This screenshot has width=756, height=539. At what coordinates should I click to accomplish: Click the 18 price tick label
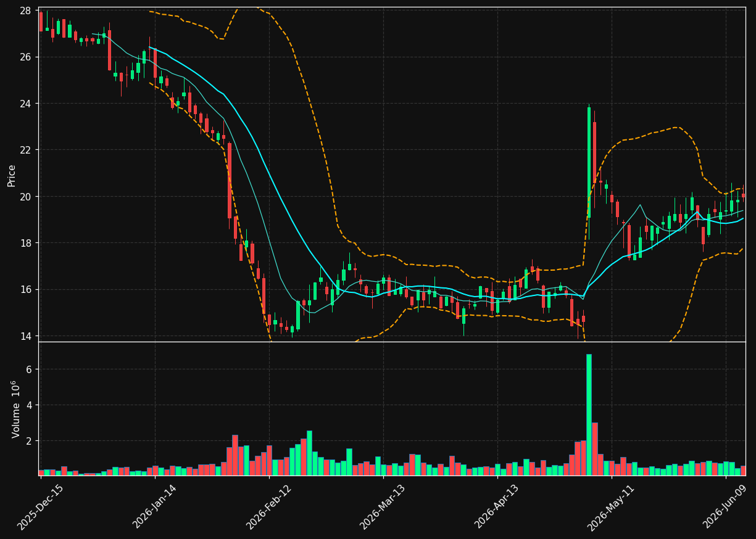(26, 243)
